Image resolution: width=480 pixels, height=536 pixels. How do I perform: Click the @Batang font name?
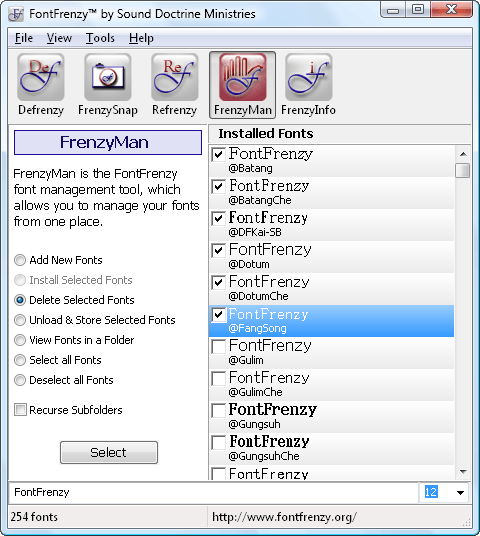251,168
